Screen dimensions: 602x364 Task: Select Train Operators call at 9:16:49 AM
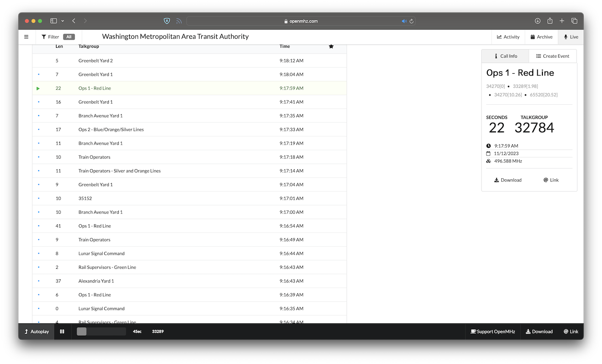coord(189,239)
